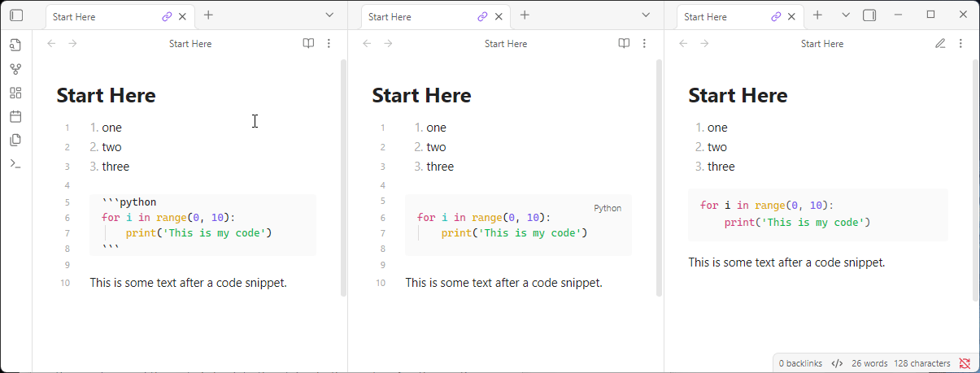Image resolution: width=980 pixels, height=373 pixels.
Task: Switch left pane to reading view
Action: (x=308, y=44)
